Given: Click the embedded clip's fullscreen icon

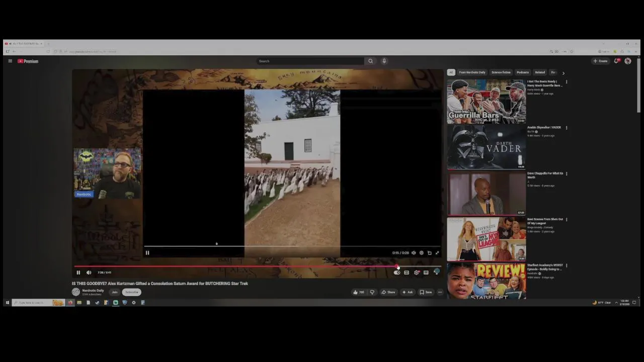Looking at the screenshot, I should coord(437,253).
